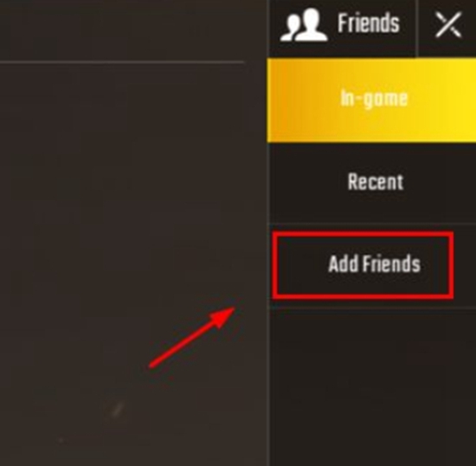Click the two-person Friends icon

click(x=304, y=24)
